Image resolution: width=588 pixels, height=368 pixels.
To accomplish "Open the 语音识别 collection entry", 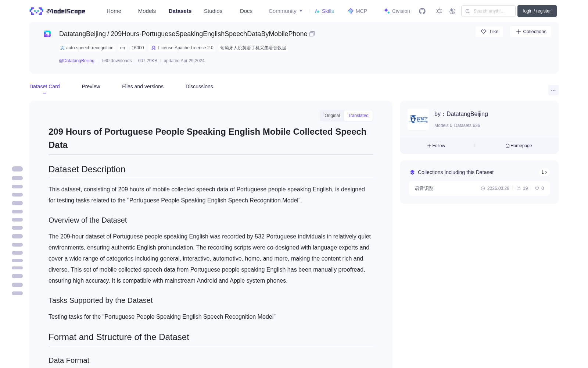I will [479, 188].
